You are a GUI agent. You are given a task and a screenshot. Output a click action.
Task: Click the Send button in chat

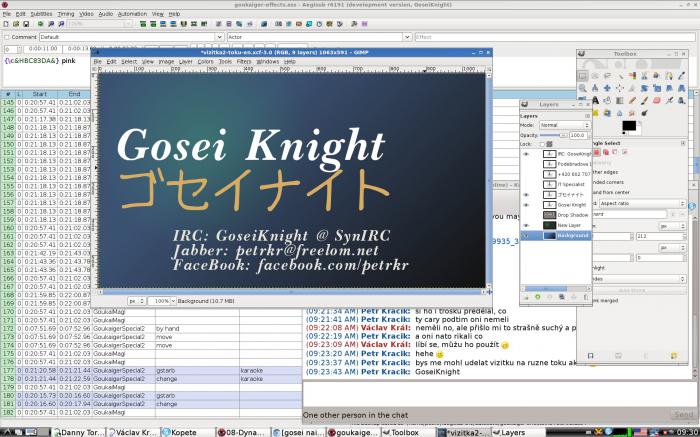[683, 415]
